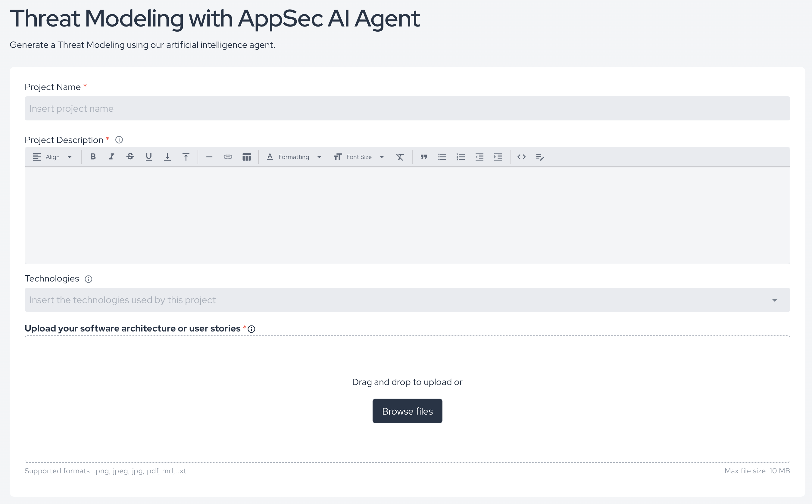The height and width of the screenshot is (504, 812).
Task: Insert a blockquote
Action: (x=423, y=157)
